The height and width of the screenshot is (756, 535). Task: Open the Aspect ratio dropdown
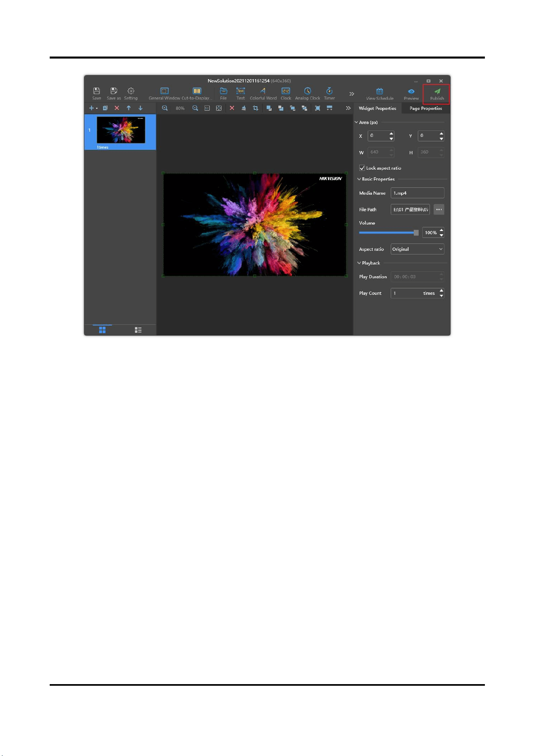[x=417, y=249]
